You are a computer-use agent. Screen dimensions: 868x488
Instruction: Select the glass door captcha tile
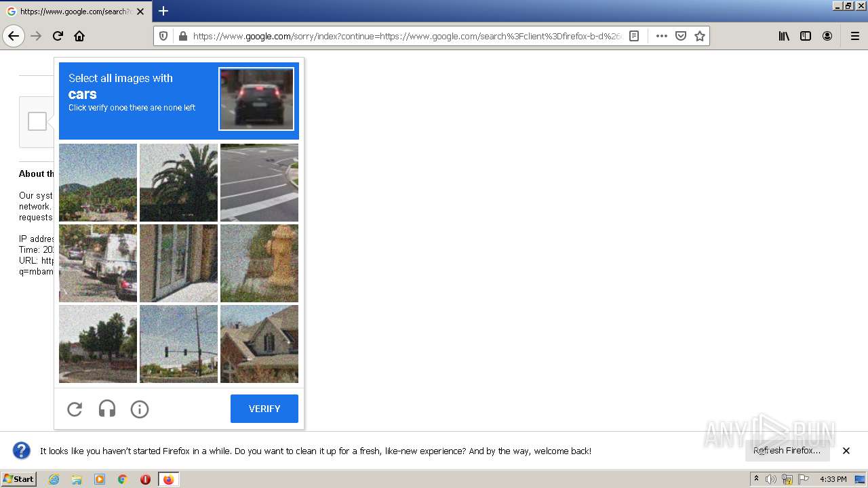[178, 263]
